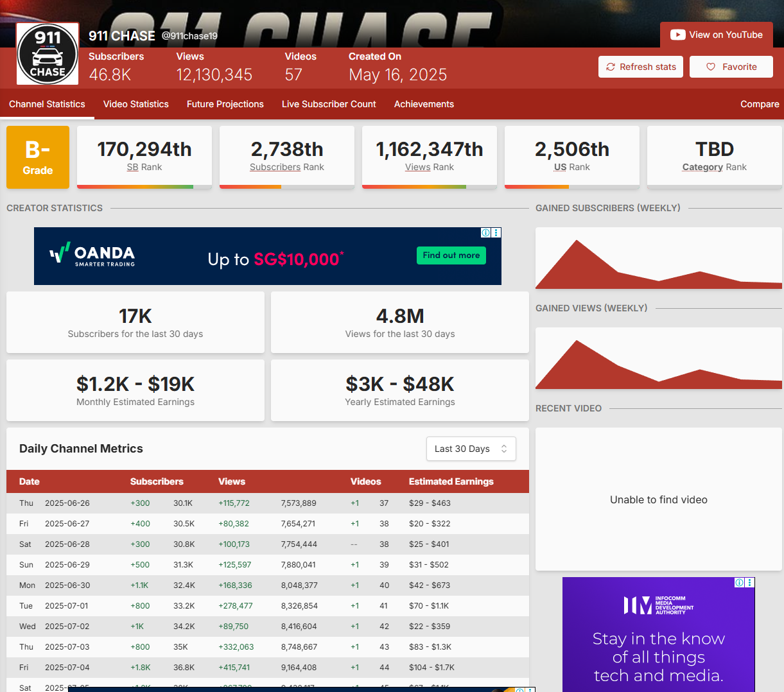Click the 8,748,667 total views cell

point(299,647)
